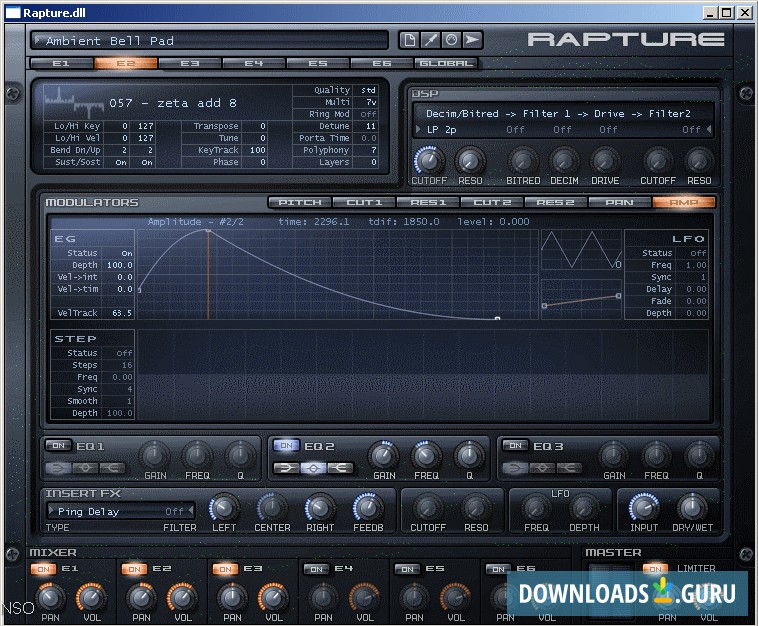Click the mixer E1 VOL knob
Image resolution: width=758 pixels, height=626 pixels.
pos(91,597)
